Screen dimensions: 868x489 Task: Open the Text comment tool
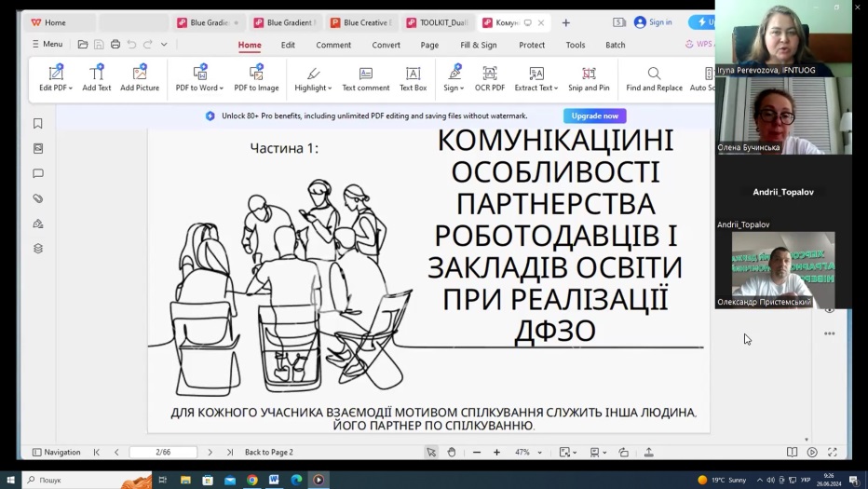coord(365,77)
